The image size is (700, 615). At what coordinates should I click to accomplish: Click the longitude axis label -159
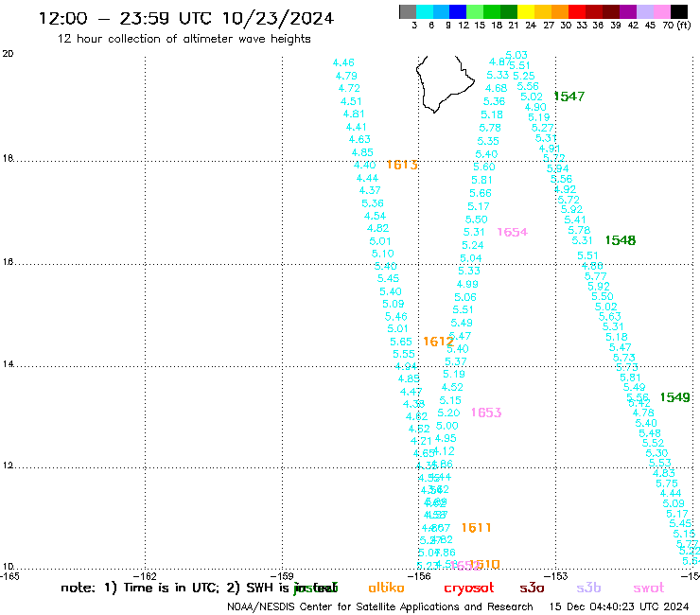(282, 576)
